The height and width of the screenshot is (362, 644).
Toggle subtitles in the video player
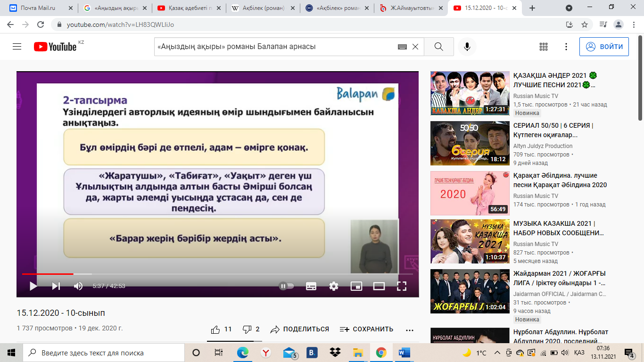311,286
